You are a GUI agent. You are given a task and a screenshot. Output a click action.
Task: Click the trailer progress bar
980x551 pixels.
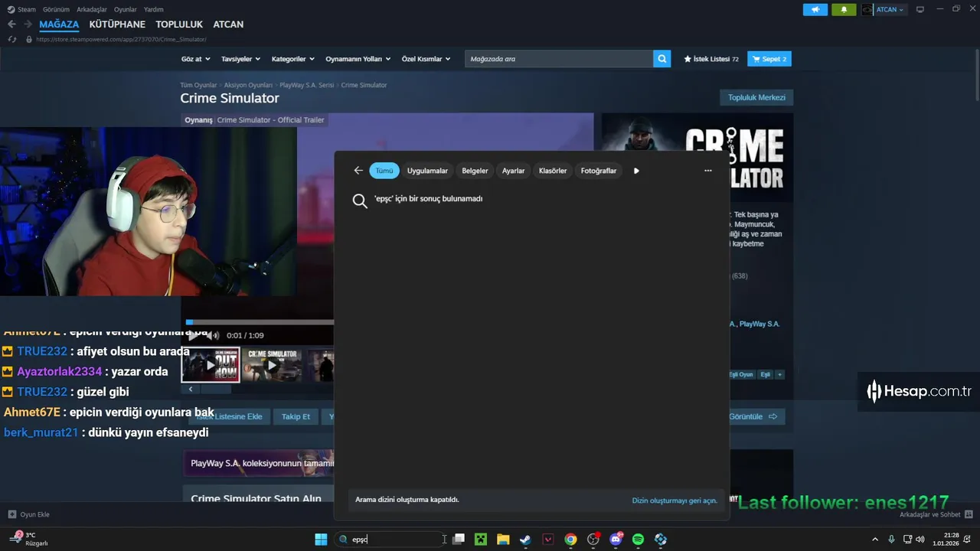[x=260, y=322]
